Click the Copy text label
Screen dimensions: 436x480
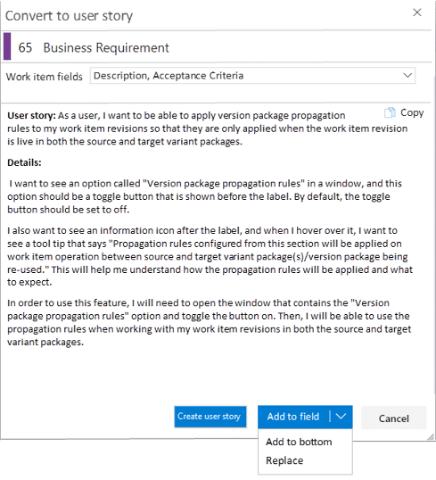point(412,113)
